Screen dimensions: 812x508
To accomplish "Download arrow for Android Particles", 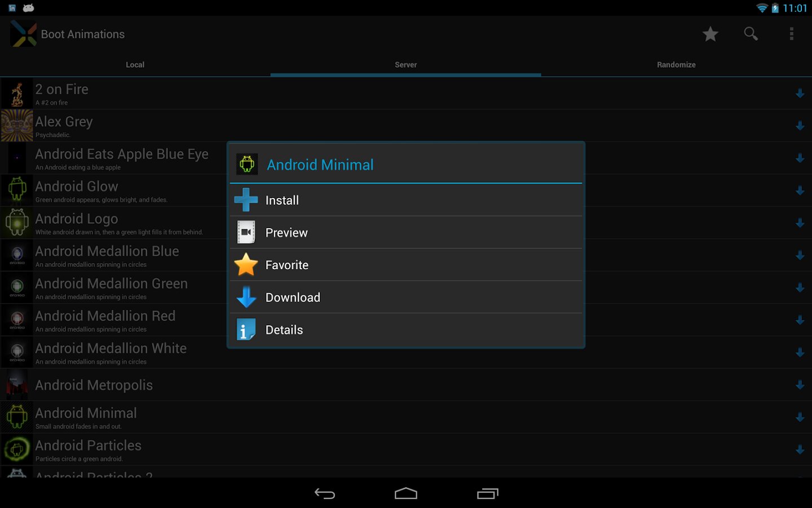I will pos(800,450).
